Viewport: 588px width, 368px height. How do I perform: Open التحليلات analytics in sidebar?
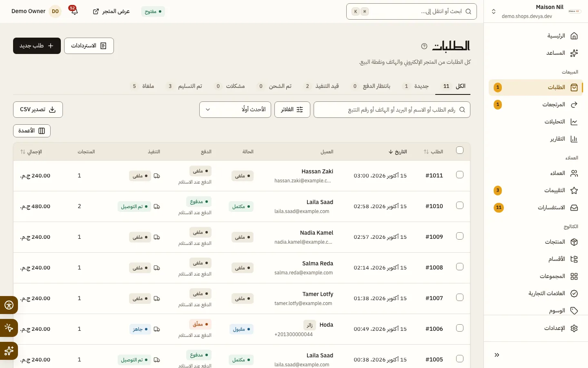pos(536,122)
